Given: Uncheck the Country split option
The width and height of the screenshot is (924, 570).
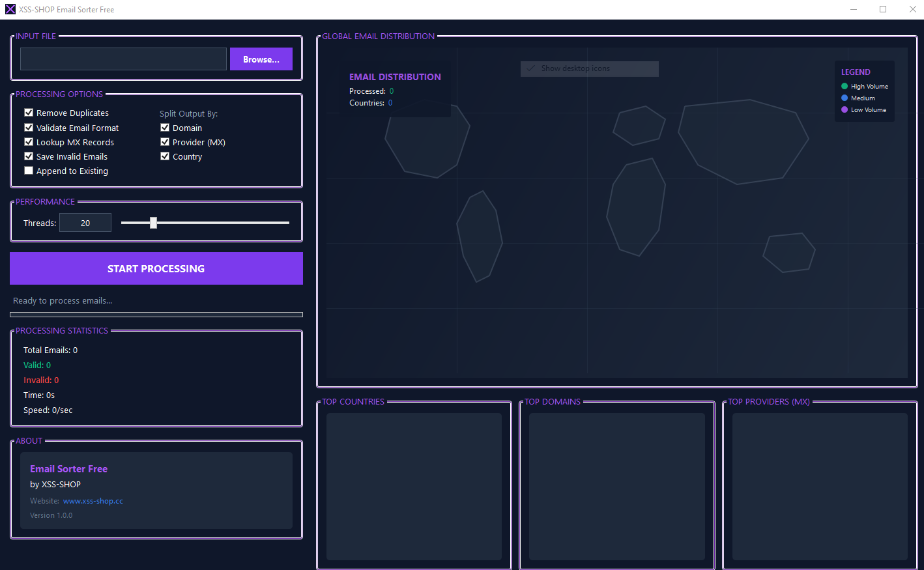Looking at the screenshot, I should click(x=166, y=156).
